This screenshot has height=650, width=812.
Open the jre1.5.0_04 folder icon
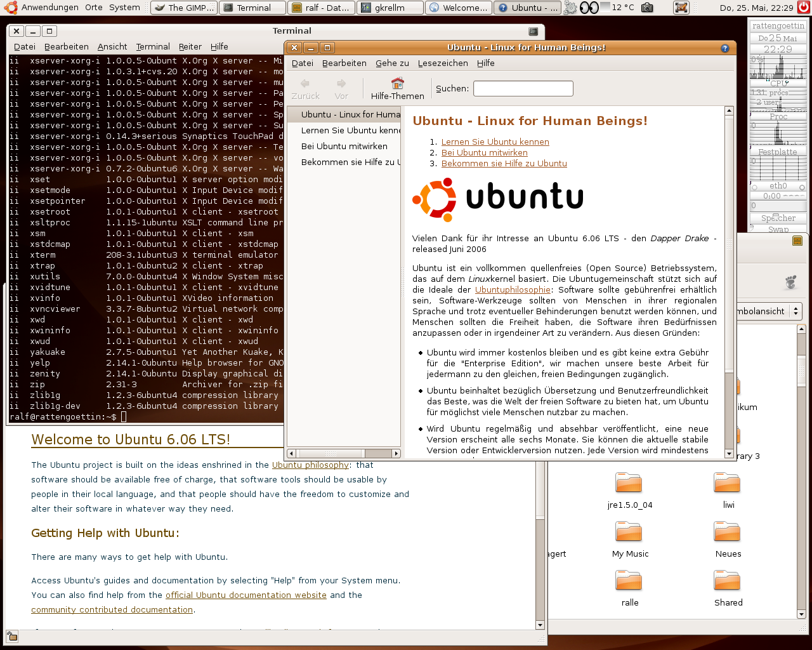(x=629, y=483)
